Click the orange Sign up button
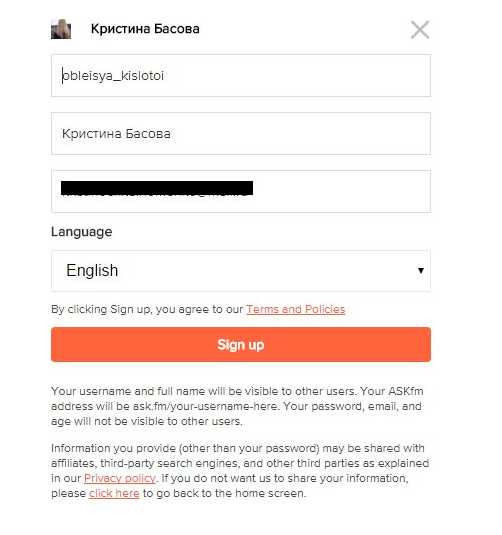The height and width of the screenshot is (535, 502). coord(241,344)
